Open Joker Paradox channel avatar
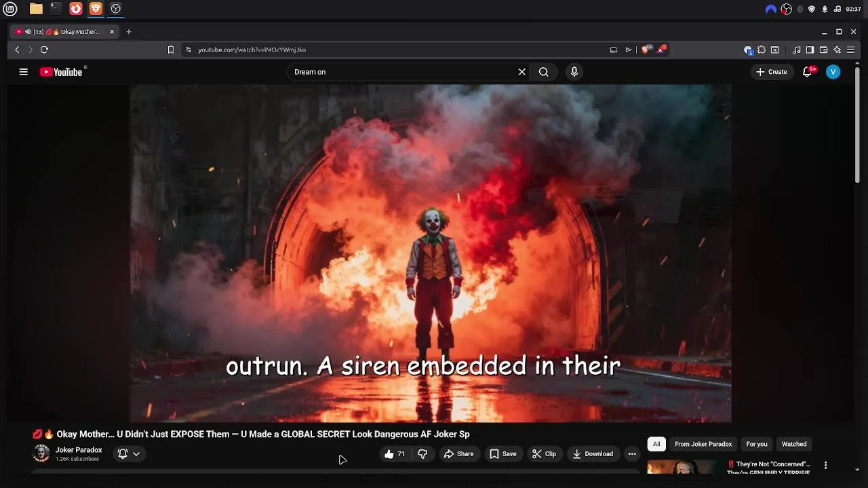Image resolution: width=868 pixels, height=488 pixels. (x=41, y=453)
